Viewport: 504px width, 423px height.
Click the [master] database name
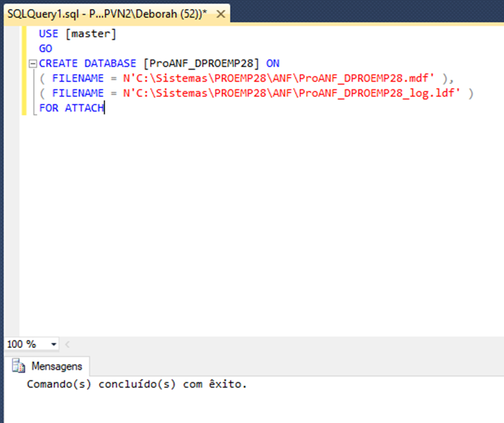click(x=91, y=34)
